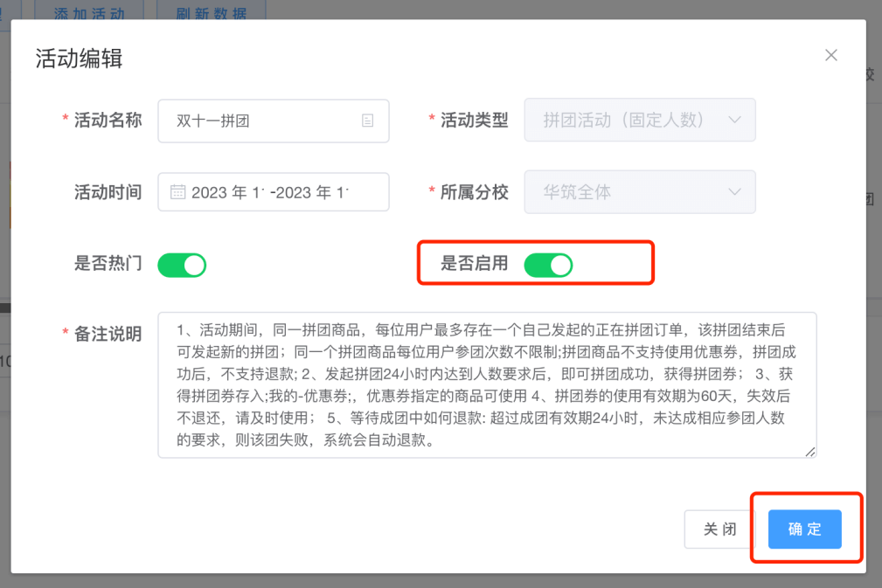Screen dimensions: 882x588
Task: Open the 活动类型 dropdown
Action: tap(640, 121)
